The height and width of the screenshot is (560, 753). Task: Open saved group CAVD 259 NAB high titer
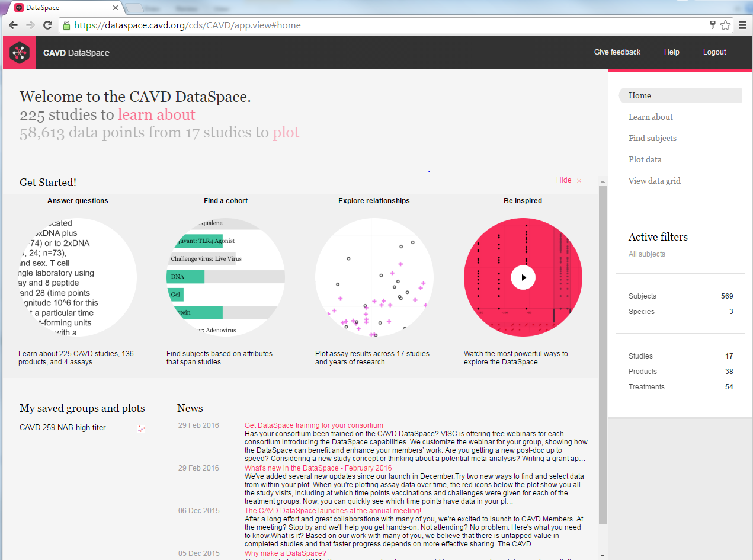point(63,428)
